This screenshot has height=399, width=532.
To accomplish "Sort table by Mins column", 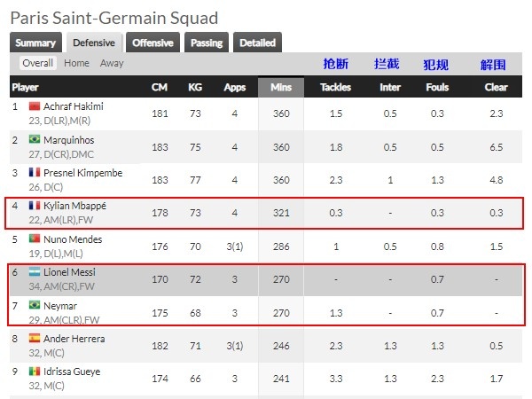I will (x=281, y=88).
